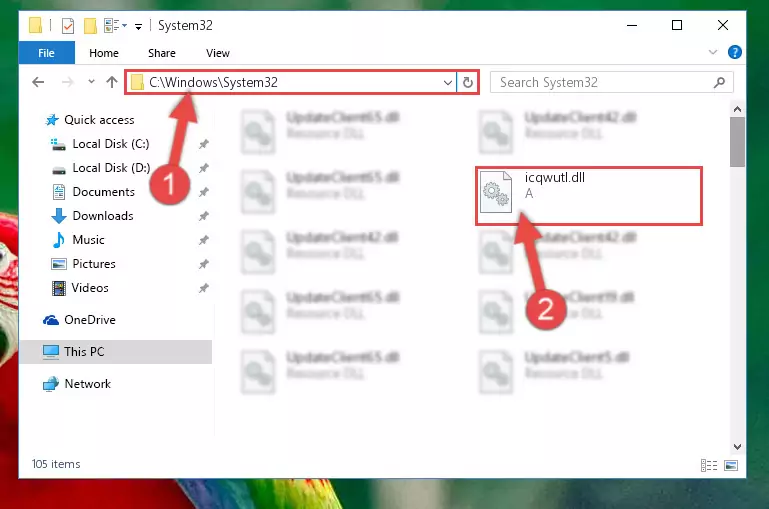Select OneDrive in the navigation pane
769x509 pixels.
tap(90, 320)
